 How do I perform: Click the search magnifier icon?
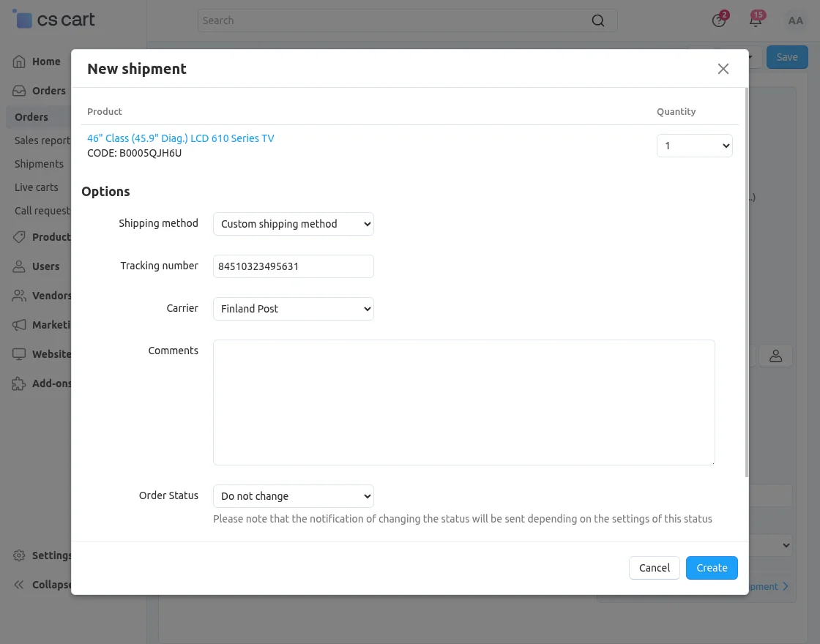(x=597, y=20)
